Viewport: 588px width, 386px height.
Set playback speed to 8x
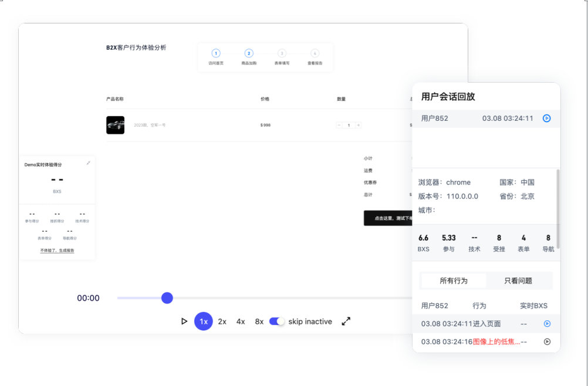(259, 321)
